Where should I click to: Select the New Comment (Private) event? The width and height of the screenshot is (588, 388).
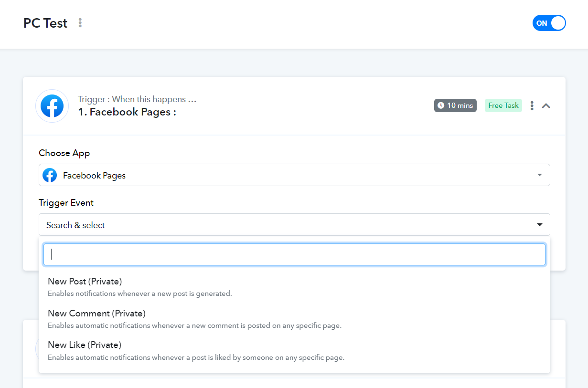294,319
